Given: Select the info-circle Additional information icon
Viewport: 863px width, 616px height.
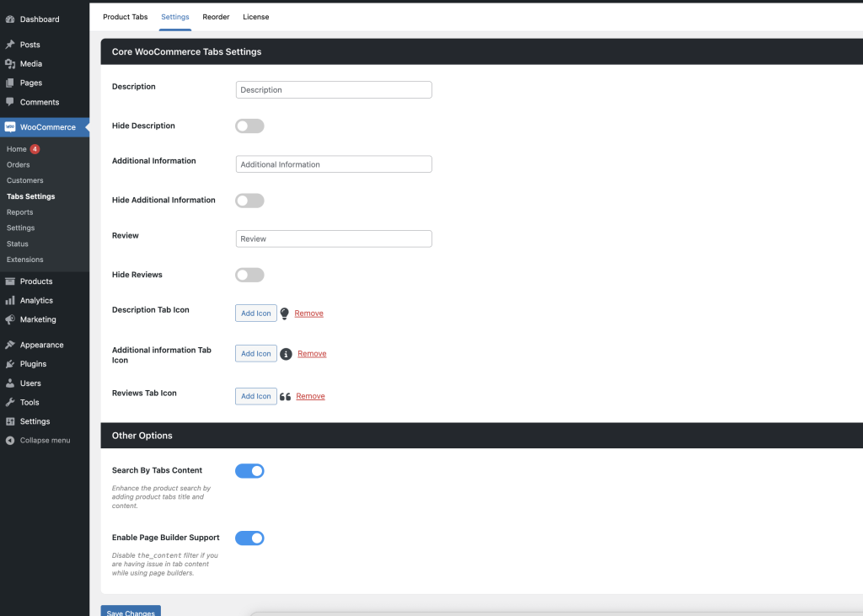Looking at the screenshot, I should click(286, 353).
